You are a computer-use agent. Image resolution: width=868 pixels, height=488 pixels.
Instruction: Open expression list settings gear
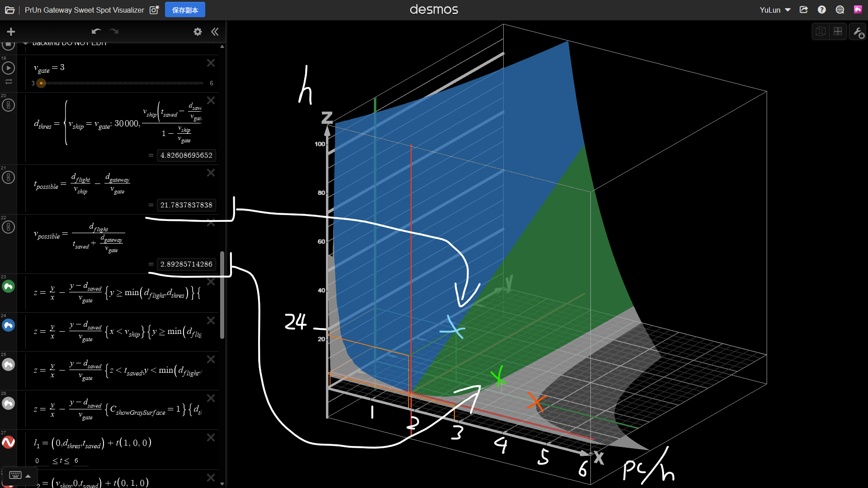(198, 32)
